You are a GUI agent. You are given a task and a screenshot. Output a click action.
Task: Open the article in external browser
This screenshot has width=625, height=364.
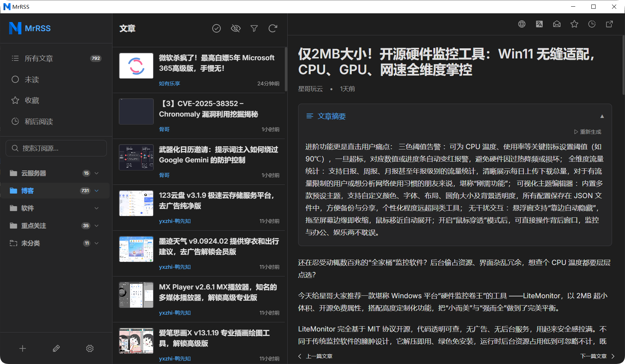pyautogui.click(x=609, y=24)
